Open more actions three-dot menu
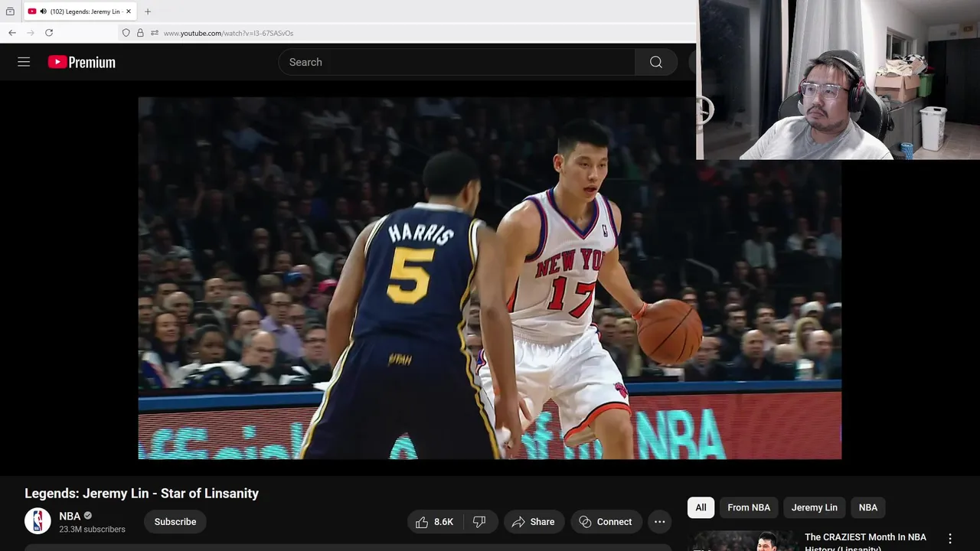Image resolution: width=980 pixels, height=551 pixels. click(x=659, y=522)
